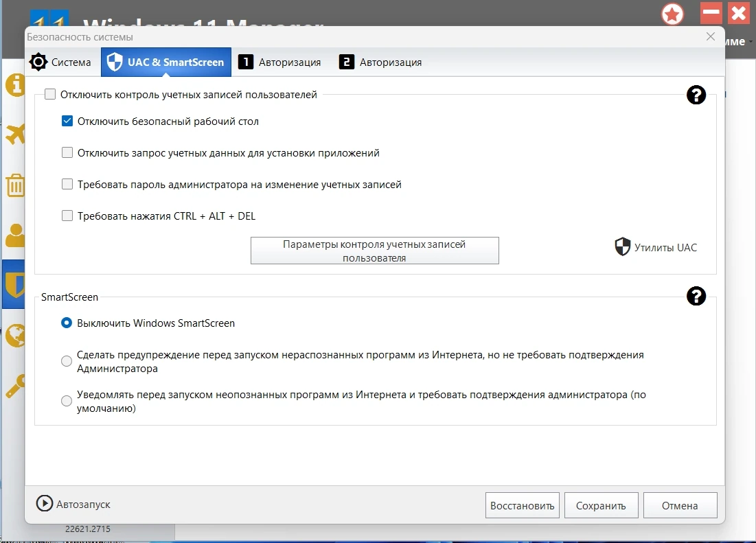This screenshot has width=756, height=543.
Task: Click the Отмена button
Action: coord(680,505)
